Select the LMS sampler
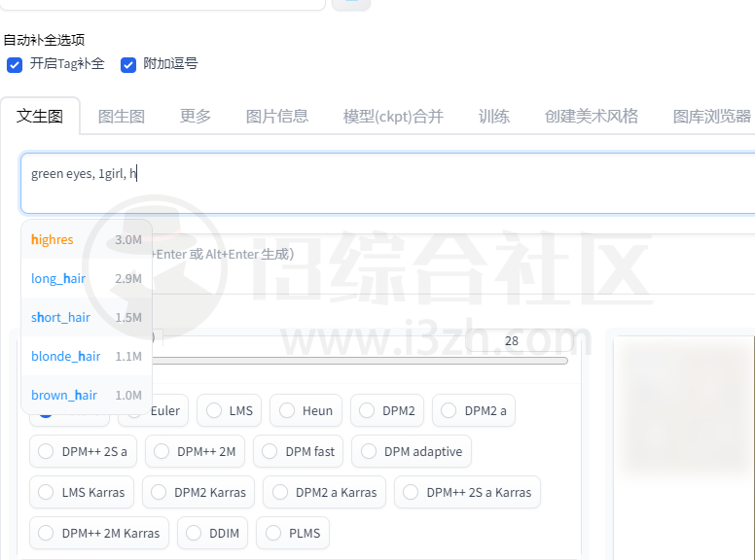The height and width of the screenshot is (560, 755). tap(230, 410)
